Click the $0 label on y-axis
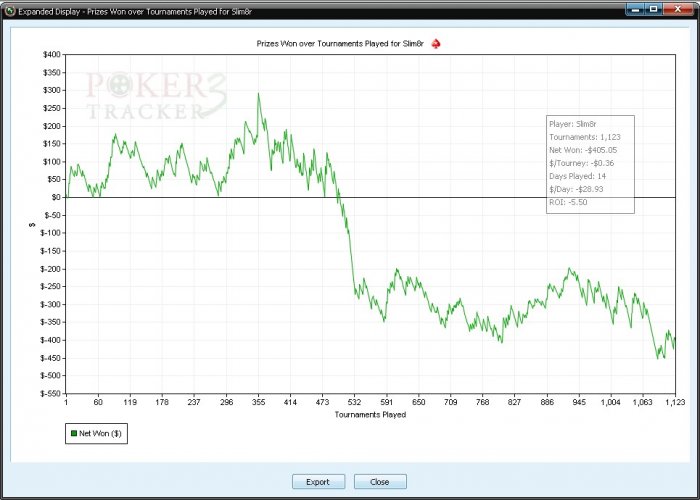700x500 pixels. tap(55, 197)
